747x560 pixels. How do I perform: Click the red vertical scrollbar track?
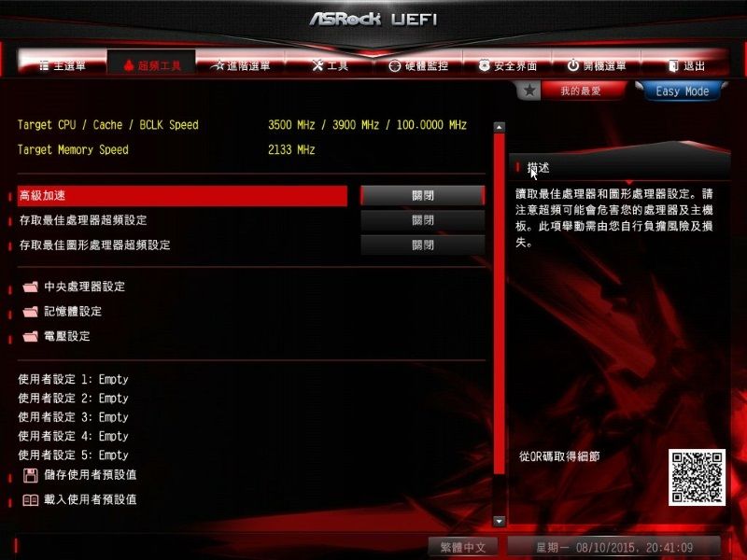pos(499,304)
